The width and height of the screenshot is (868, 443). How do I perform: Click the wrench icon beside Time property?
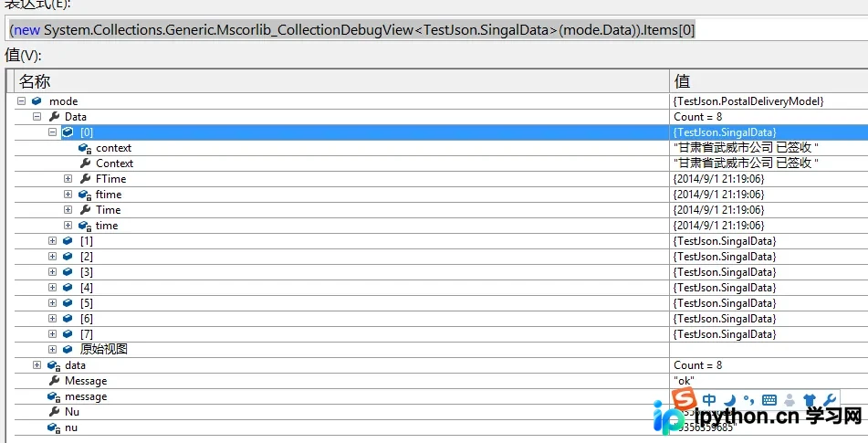coord(85,209)
